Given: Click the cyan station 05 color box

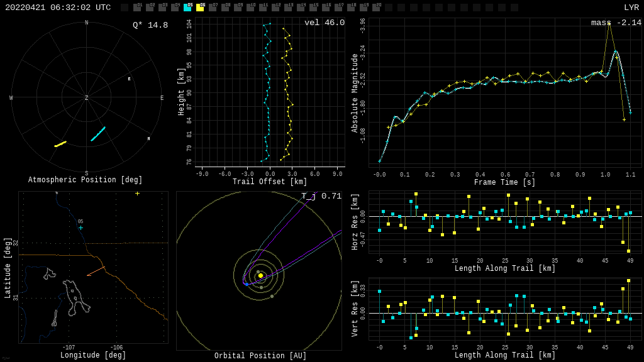Looking at the screenshot, I should click(x=187, y=8).
